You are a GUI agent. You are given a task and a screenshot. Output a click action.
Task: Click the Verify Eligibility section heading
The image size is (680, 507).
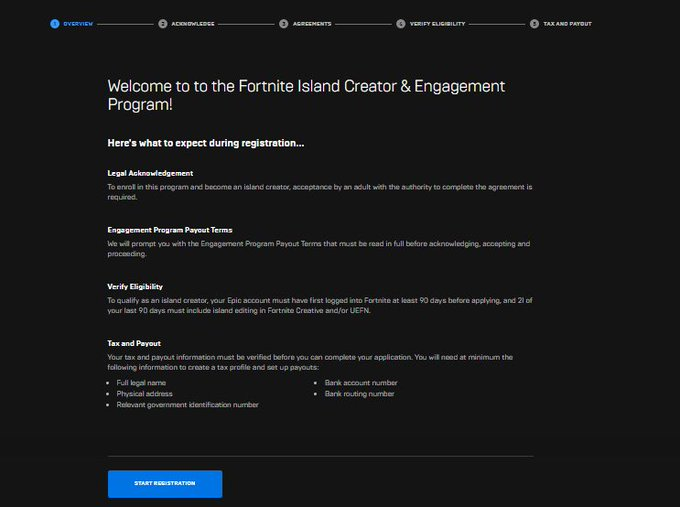coord(135,287)
